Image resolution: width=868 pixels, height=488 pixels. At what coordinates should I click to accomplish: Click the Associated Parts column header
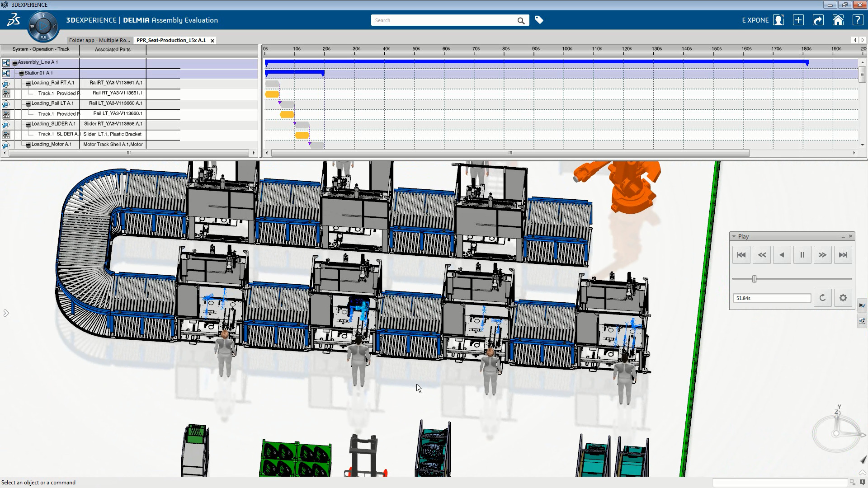(x=113, y=50)
